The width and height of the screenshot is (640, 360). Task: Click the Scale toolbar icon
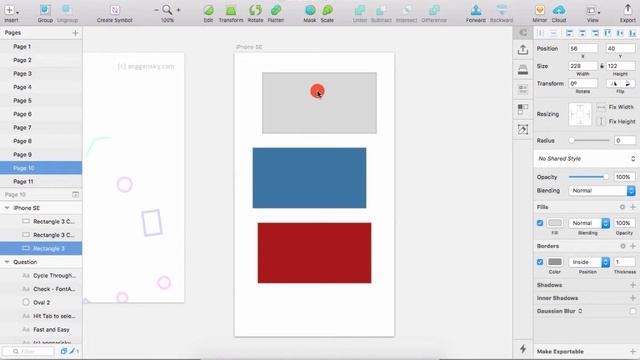pyautogui.click(x=327, y=10)
